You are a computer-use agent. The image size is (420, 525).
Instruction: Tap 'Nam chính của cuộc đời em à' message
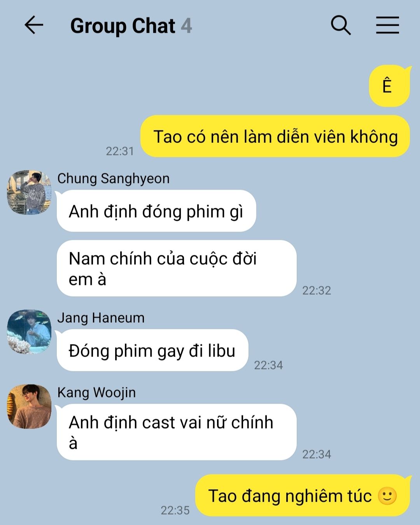click(x=177, y=268)
